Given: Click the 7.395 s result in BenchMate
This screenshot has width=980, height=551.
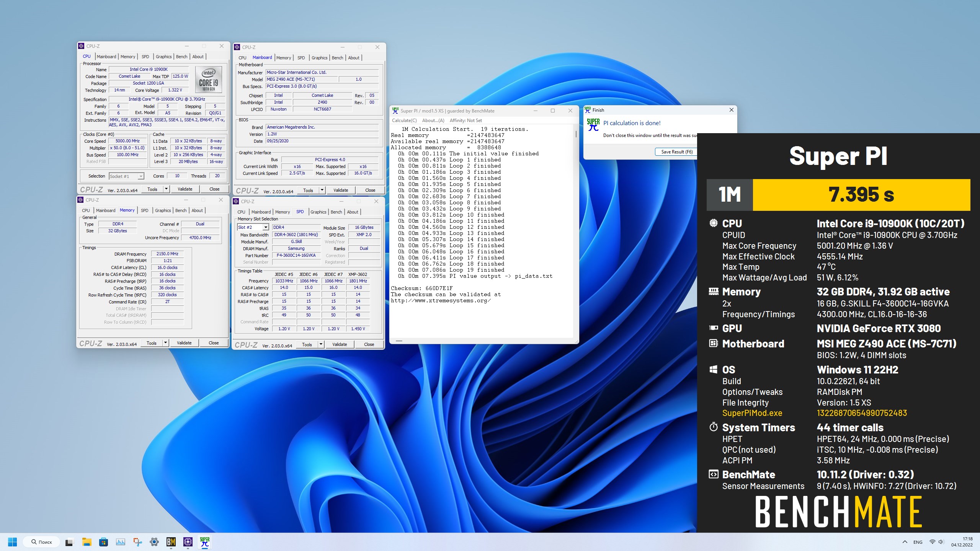Looking at the screenshot, I should [x=861, y=195].
